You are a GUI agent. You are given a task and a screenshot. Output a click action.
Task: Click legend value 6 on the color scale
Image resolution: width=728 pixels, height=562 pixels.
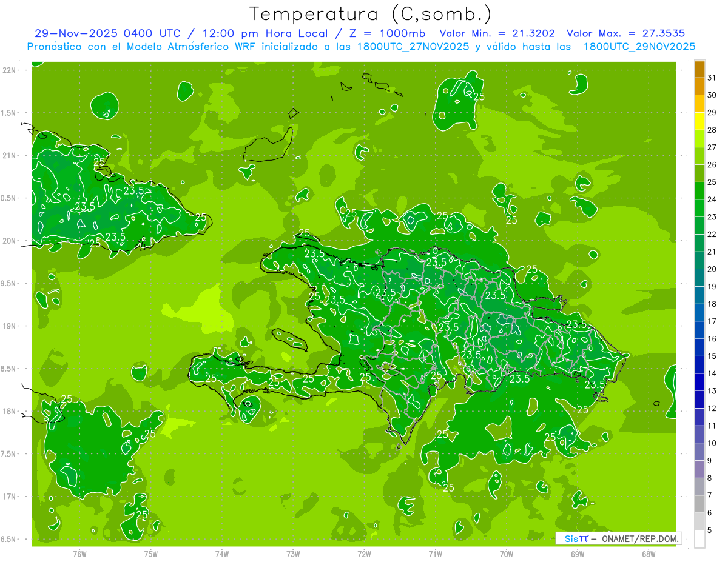click(x=709, y=513)
